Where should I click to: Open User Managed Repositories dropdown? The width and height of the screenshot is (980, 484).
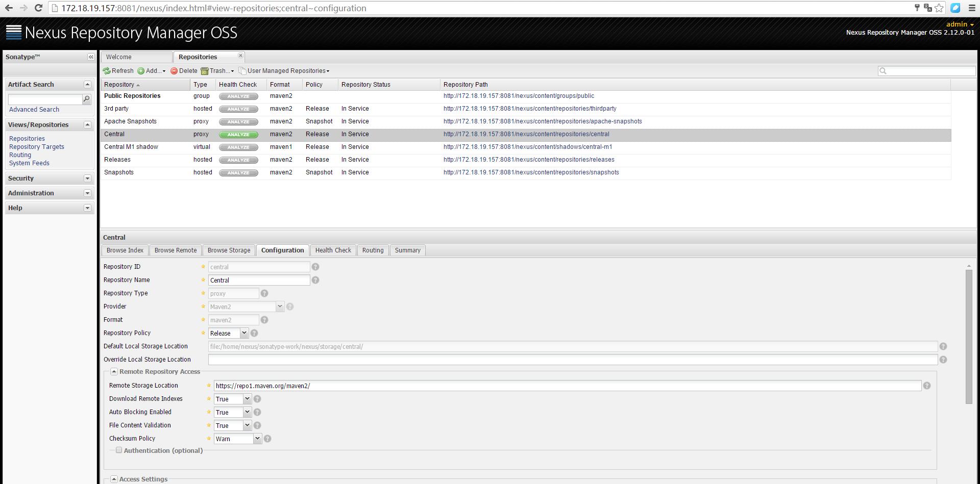click(x=284, y=71)
